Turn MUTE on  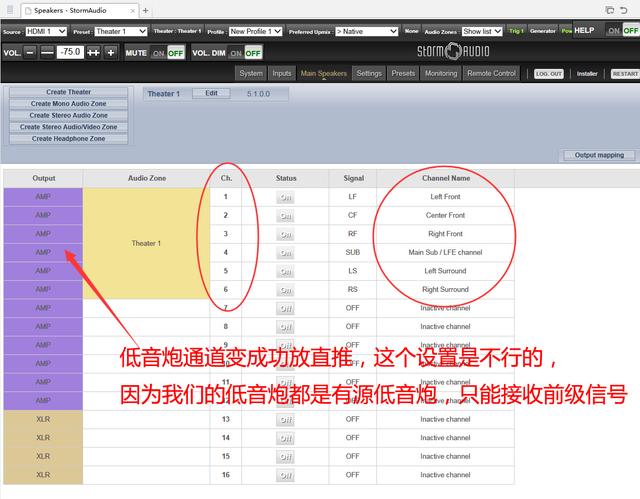[x=158, y=53]
